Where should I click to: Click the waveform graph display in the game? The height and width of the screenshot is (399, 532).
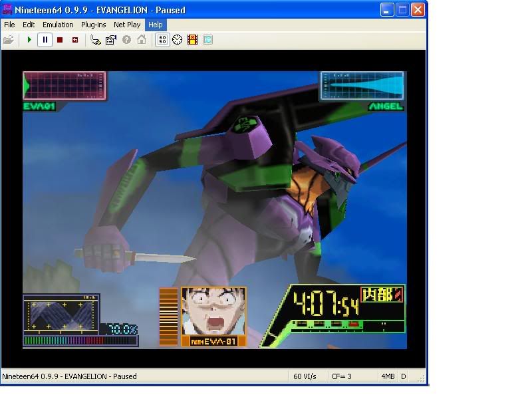coord(61,315)
